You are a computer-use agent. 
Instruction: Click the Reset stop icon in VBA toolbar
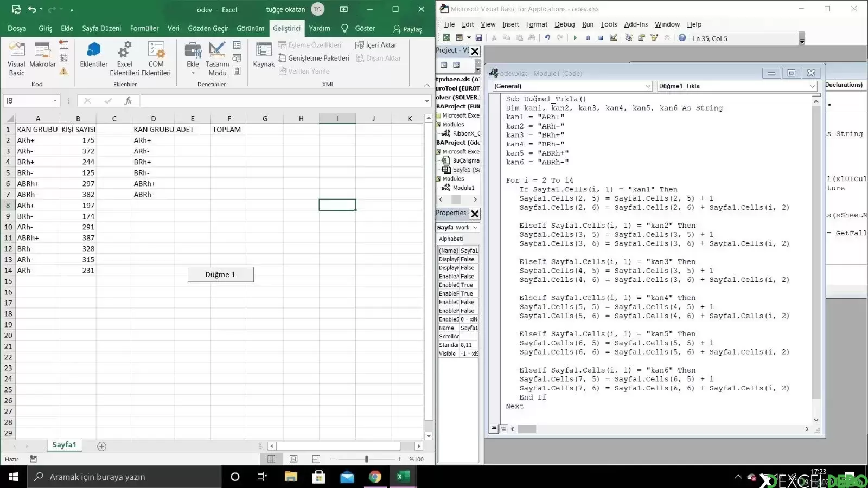(x=601, y=38)
